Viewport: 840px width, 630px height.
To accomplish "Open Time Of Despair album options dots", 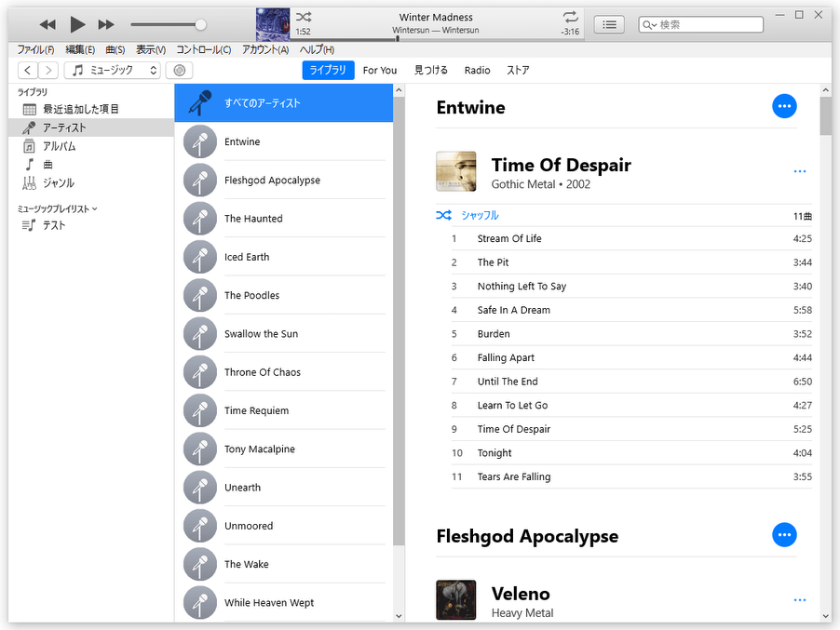I will point(800,171).
